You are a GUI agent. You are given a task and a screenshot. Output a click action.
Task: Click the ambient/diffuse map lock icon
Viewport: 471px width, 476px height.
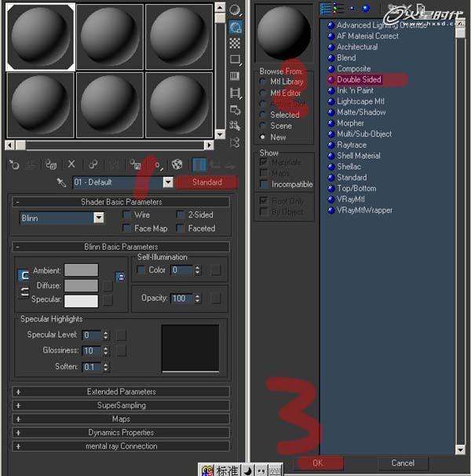[120, 276]
